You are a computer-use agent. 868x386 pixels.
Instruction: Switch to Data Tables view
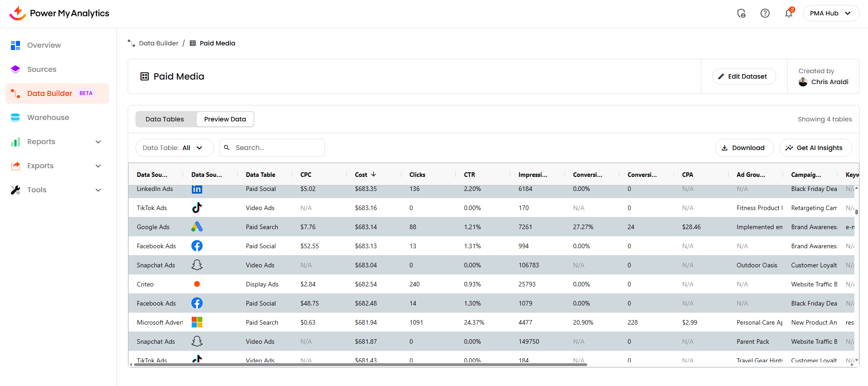tap(165, 119)
